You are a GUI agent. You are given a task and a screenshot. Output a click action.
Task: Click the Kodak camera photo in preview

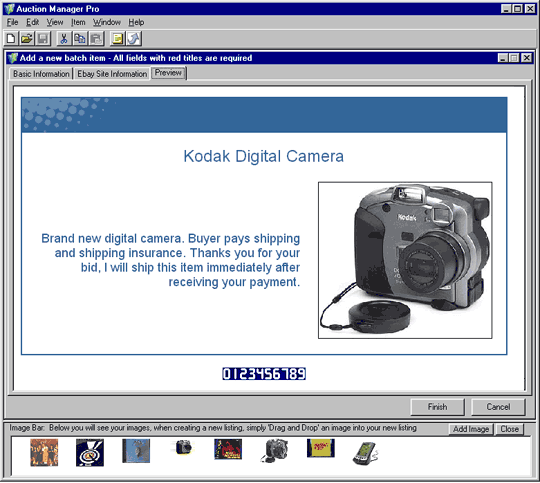(405, 260)
